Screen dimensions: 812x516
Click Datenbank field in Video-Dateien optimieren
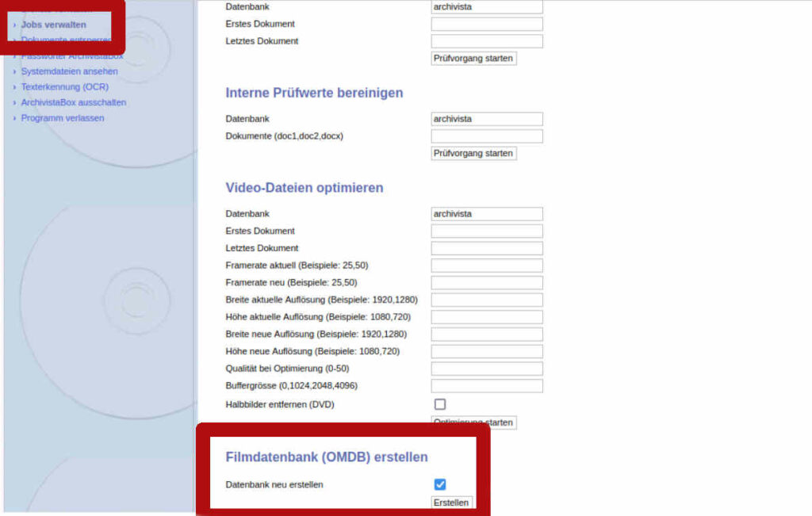pyautogui.click(x=487, y=214)
